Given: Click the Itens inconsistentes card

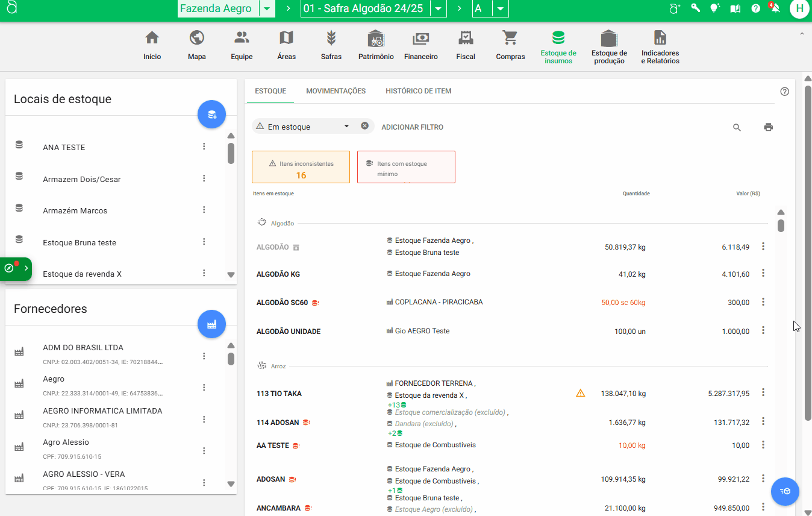Looking at the screenshot, I should pos(301,168).
